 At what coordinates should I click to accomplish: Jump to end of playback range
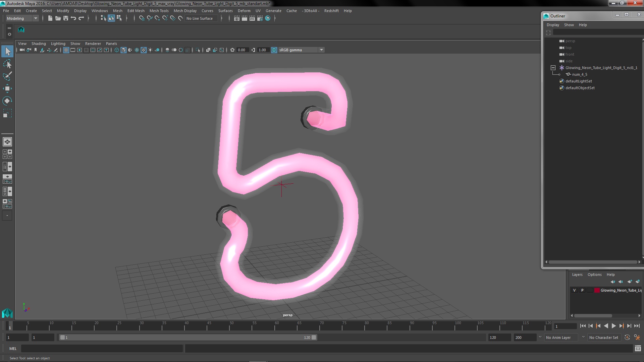point(637,326)
